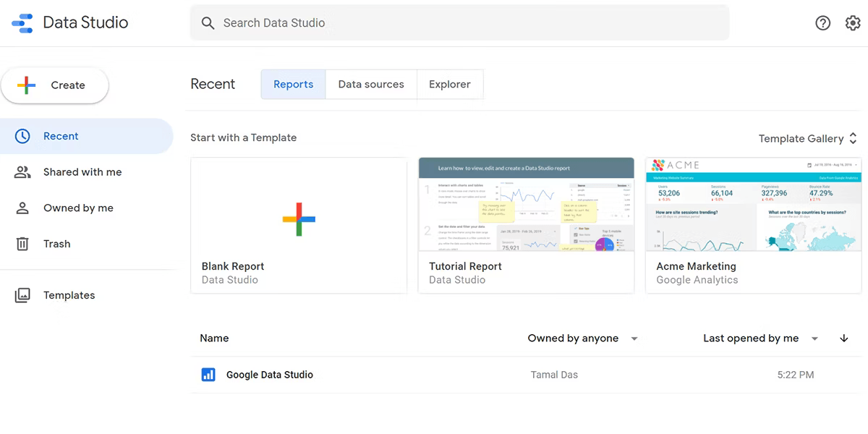Click the Recent clock icon in sidebar

click(x=22, y=136)
